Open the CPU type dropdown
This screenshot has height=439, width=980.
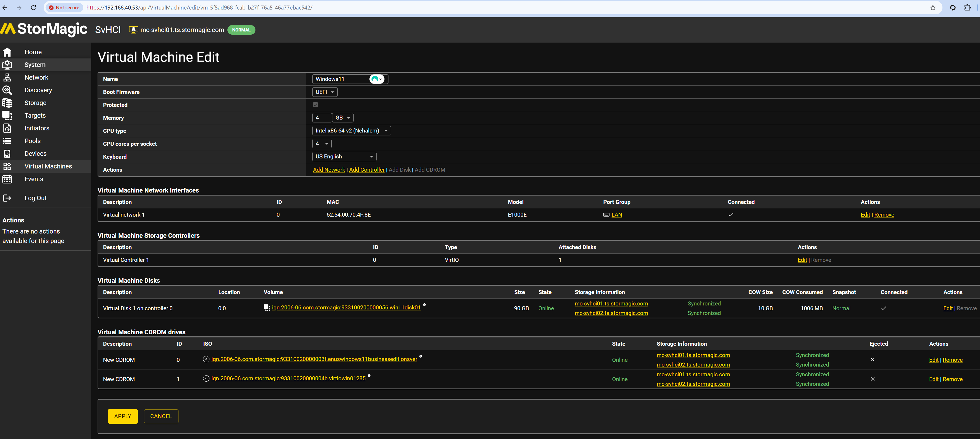coord(351,131)
